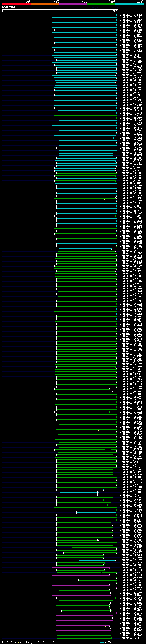
Task: Select hit UniRef100_B1PLH3
Action: pos(131,263)
